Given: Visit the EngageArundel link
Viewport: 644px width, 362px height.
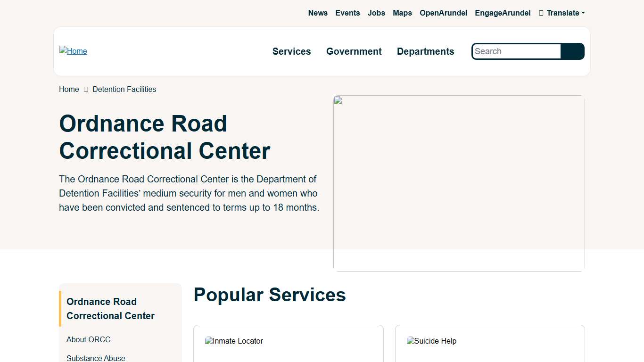Looking at the screenshot, I should coord(503,13).
